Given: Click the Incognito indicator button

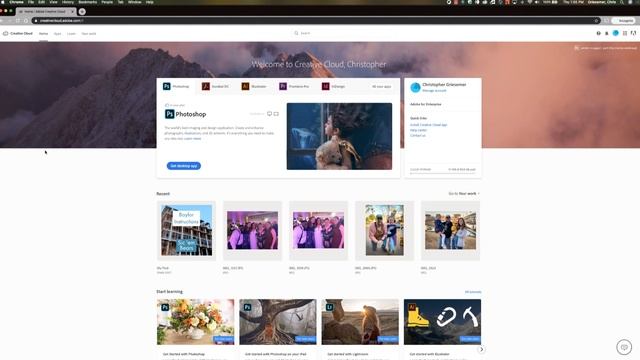Looking at the screenshot, I should (x=623, y=20).
